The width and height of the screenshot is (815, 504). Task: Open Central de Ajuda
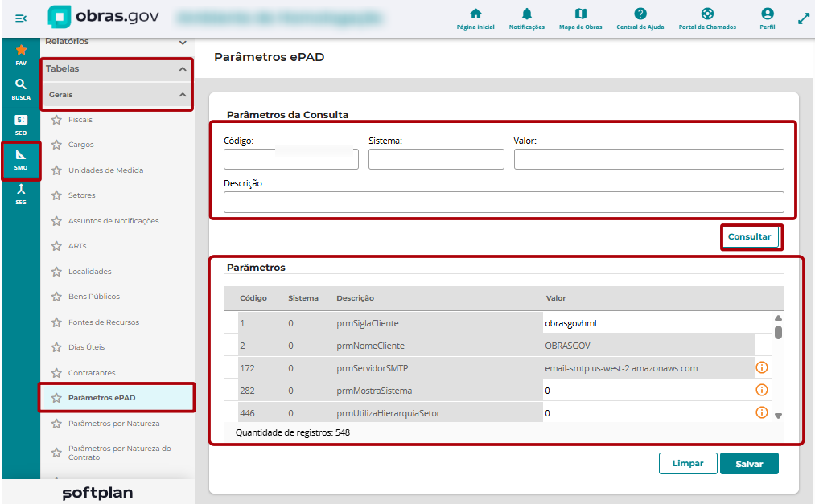point(640,18)
